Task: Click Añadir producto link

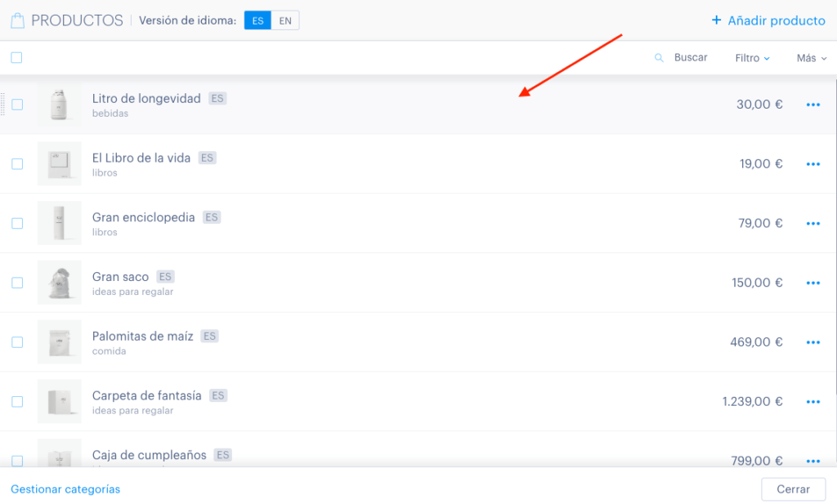Action: coord(768,20)
